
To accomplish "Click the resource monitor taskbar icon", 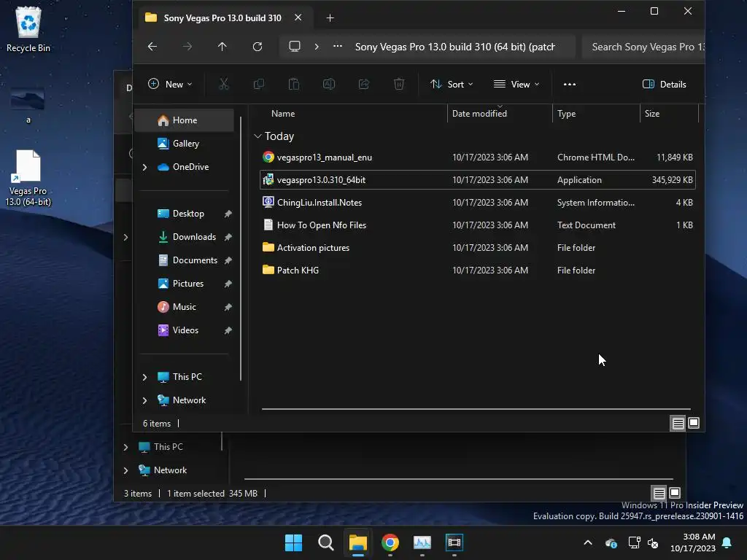I will (422, 542).
